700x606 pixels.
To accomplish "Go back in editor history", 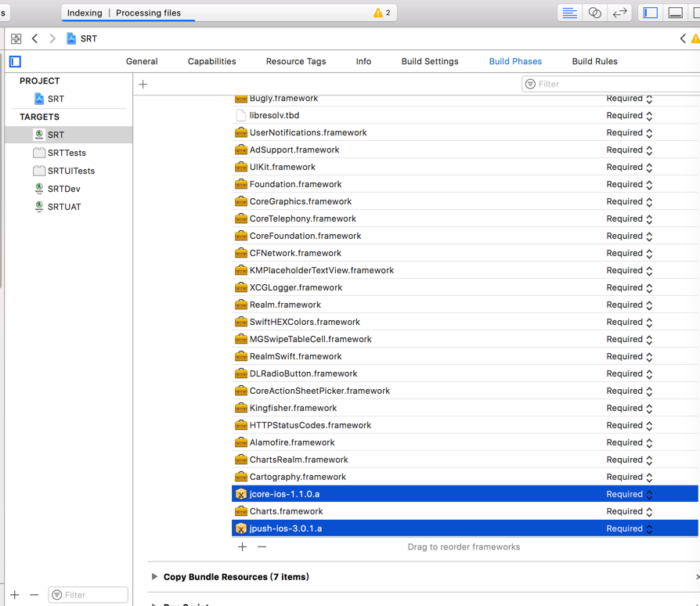I will 34,39.
